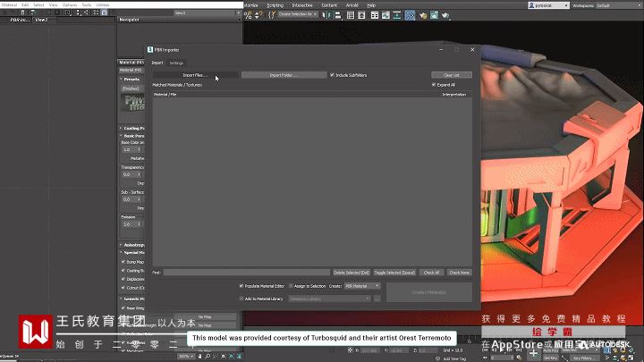Viewport: 644px width, 362px height.
Task: Click the Align tool icon
Action: (x=337, y=15)
